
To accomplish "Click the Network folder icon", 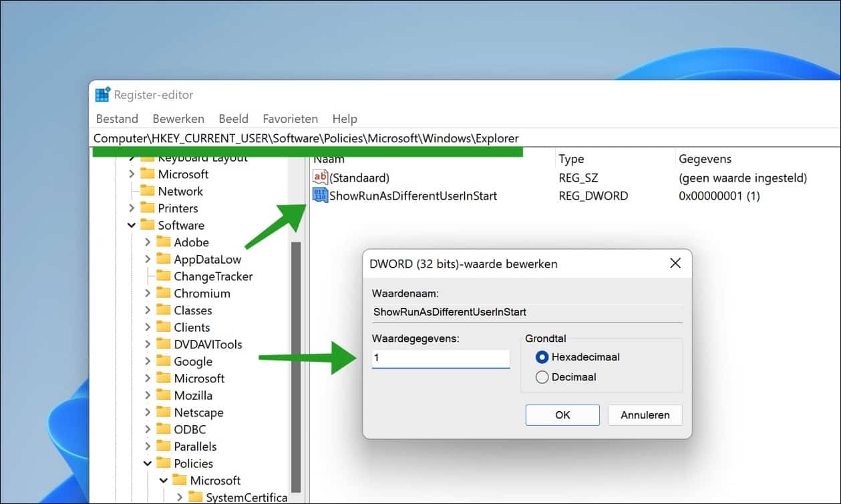I will tap(148, 191).
